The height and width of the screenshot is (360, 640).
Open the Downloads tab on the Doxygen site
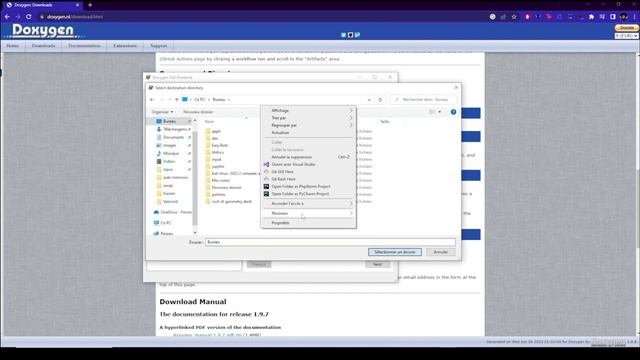[x=43, y=46]
